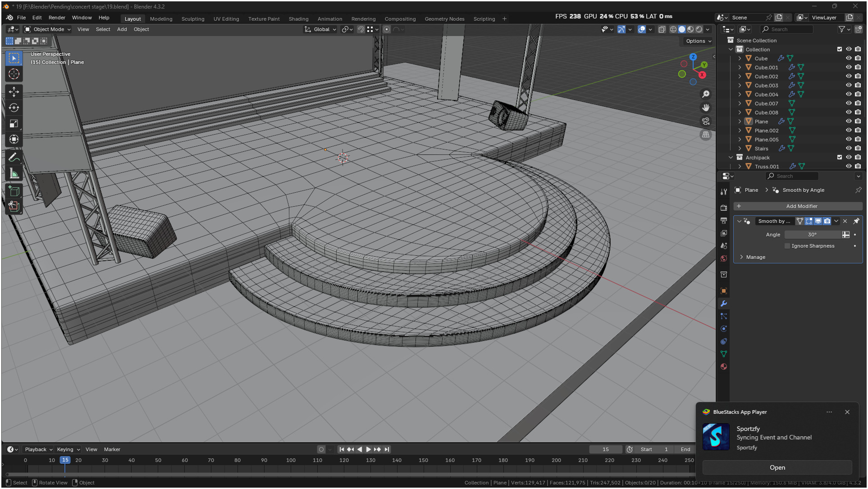Choose the Annotate pencil tool
868x489 pixels.
pos(14,158)
